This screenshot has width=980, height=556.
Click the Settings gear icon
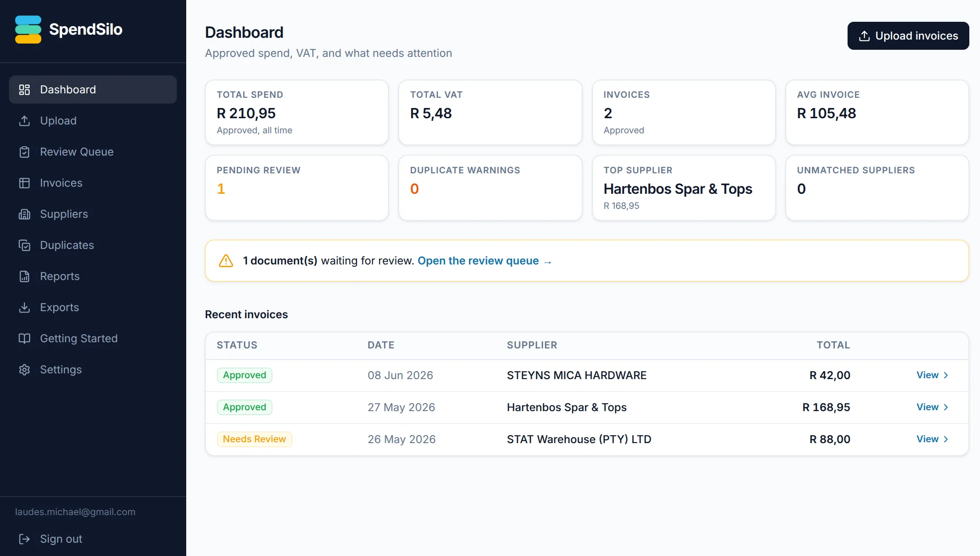[24, 370]
